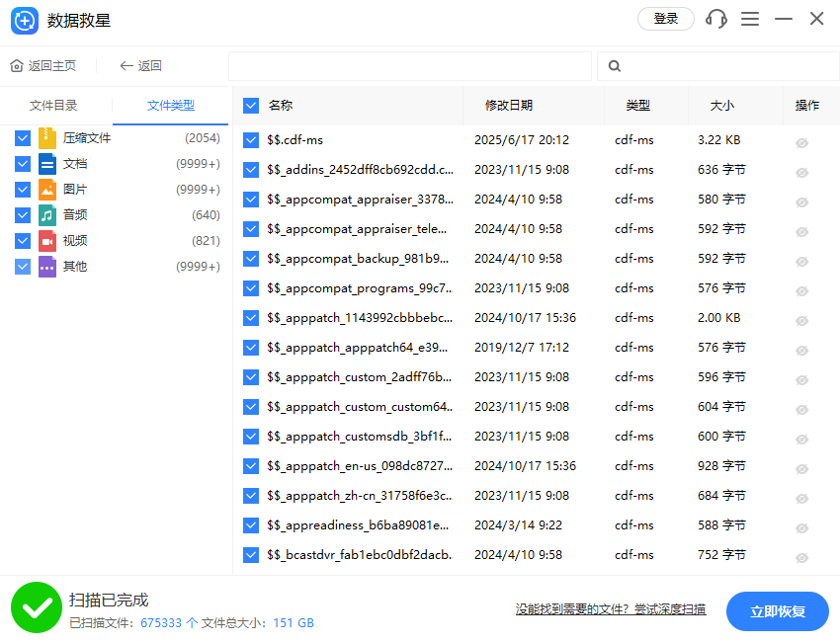Click the search magnifier icon
This screenshot has width=840, height=643.
(615, 66)
